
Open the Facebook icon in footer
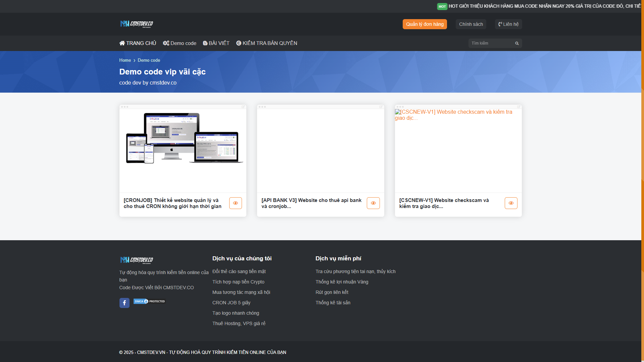(x=124, y=303)
